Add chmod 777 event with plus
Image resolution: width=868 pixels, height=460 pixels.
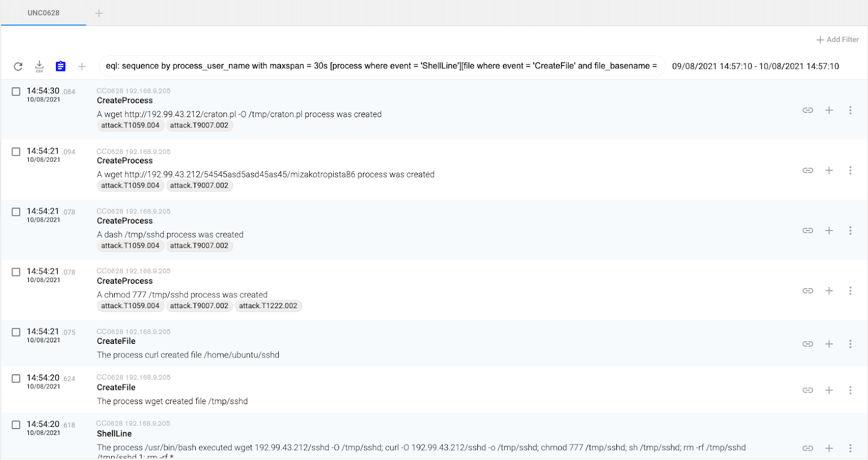tap(829, 291)
